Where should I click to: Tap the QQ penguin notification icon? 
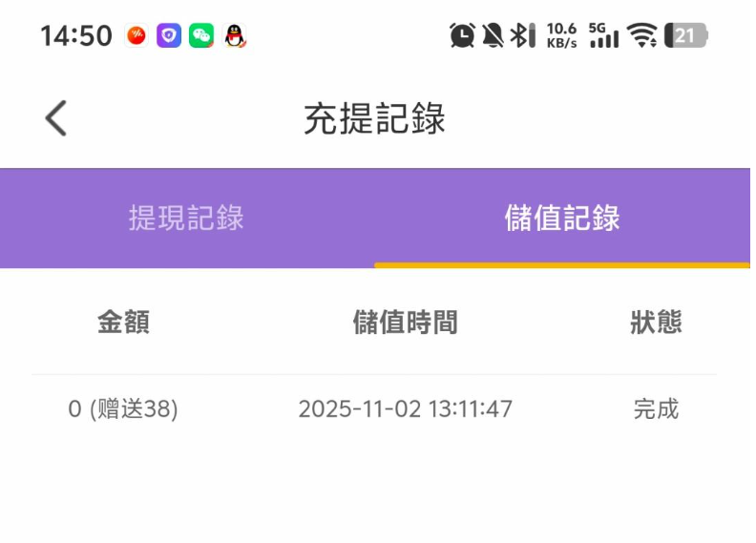pos(234,36)
